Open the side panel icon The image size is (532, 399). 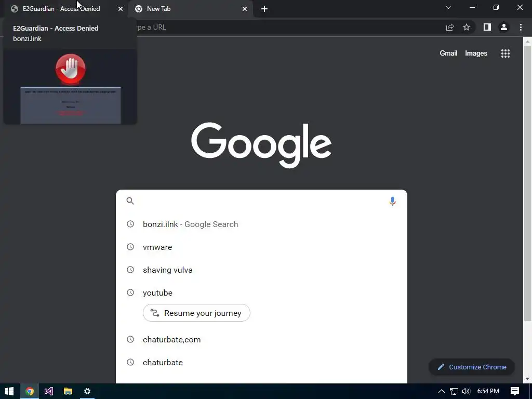coord(487,27)
